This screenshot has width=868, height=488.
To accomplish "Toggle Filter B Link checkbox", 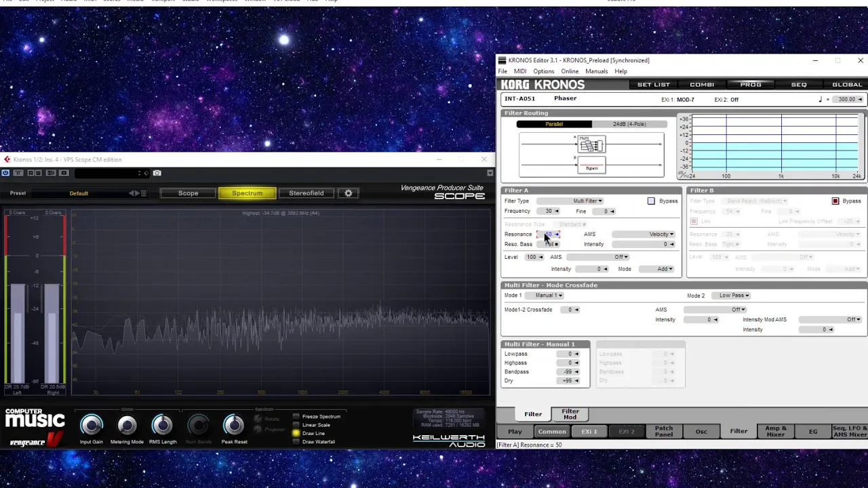I will [x=694, y=222].
